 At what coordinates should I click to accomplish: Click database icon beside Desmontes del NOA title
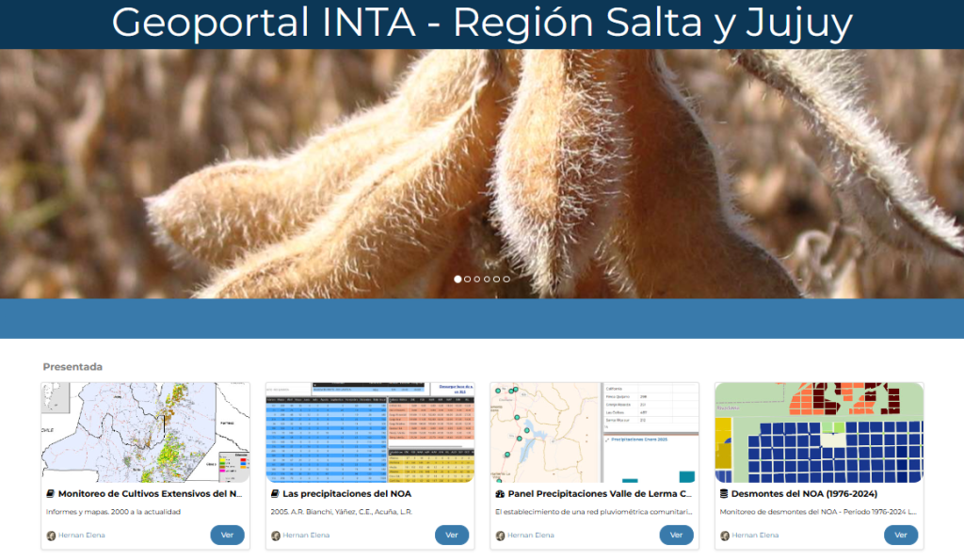coord(724,493)
